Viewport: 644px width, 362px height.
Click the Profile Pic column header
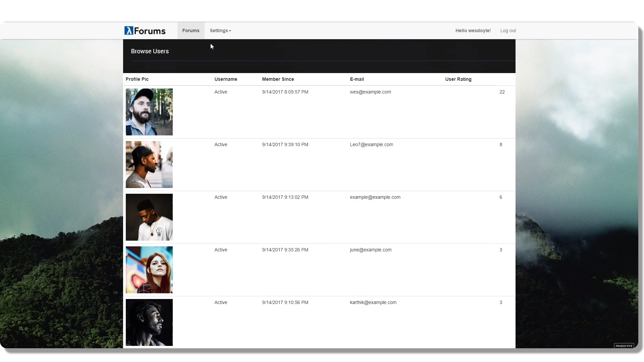pyautogui.click(x=137, y=79)
